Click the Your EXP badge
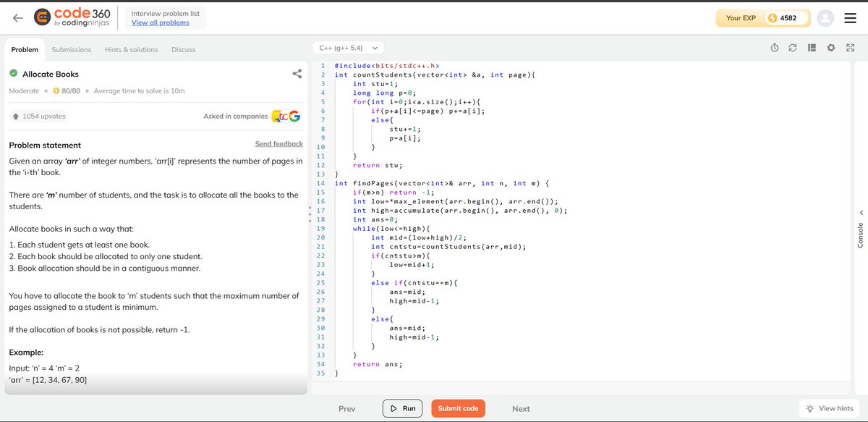 coord(763,18)
